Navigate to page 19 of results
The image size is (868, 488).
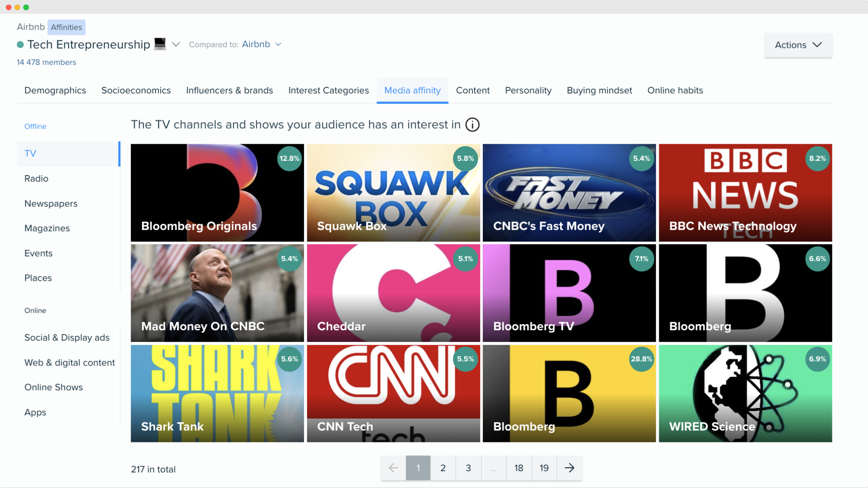pos(543,468)
